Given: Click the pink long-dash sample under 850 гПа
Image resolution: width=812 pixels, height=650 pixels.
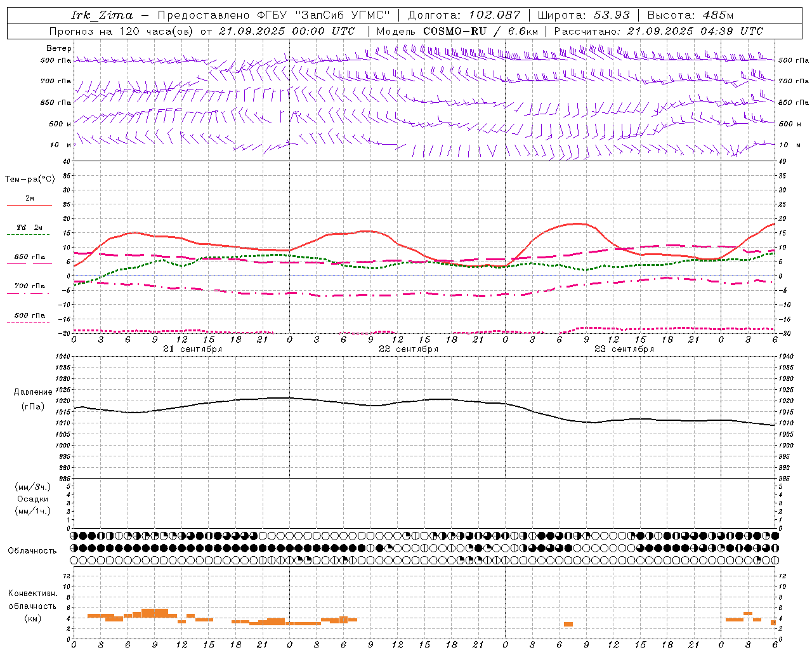Looking at the screenshot, I should (x=29, y=264).
